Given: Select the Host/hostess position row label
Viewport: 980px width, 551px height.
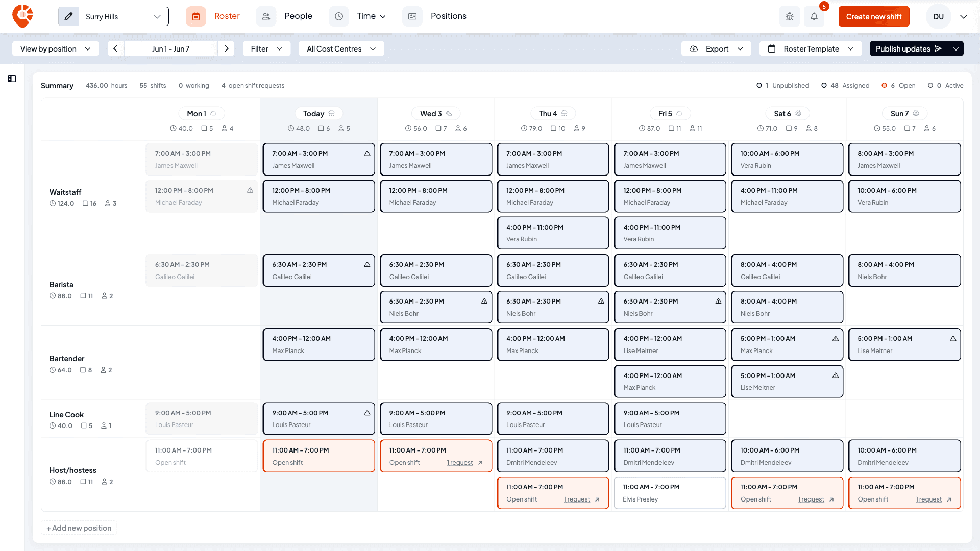Looking at the screenshot, I should [x=73, y=470].
